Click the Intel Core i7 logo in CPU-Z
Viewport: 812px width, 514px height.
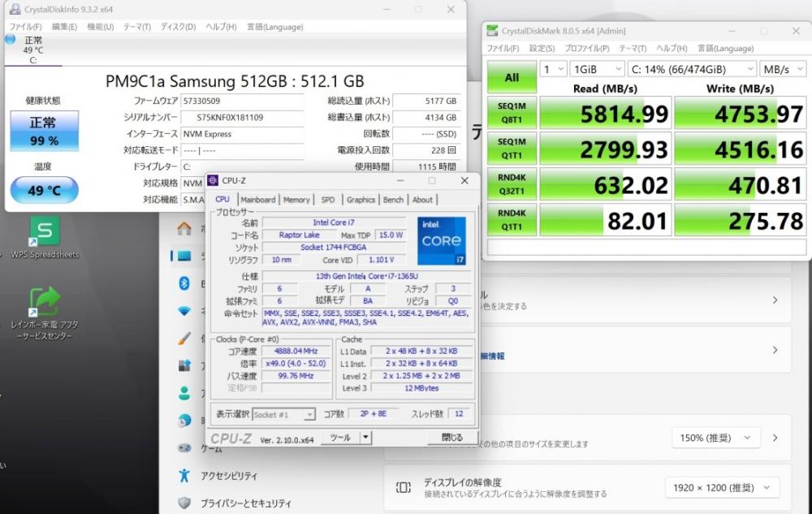pos(441,240)
